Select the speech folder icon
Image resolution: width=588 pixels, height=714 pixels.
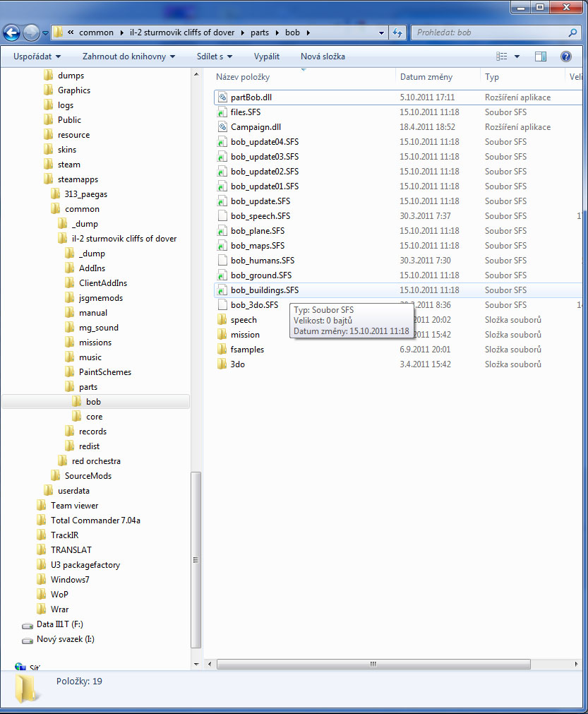(222, 320)
